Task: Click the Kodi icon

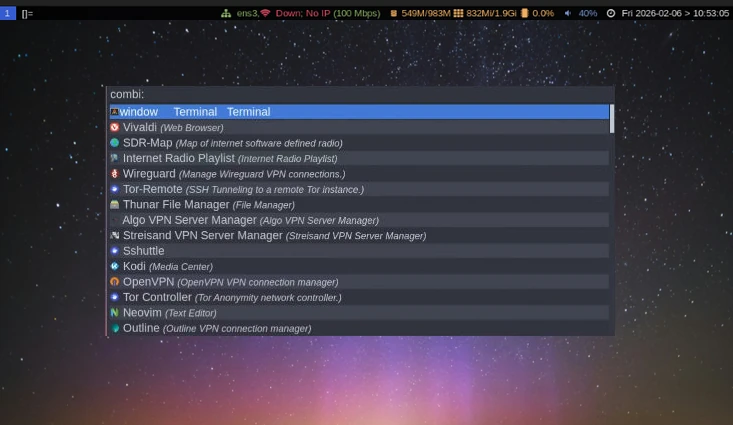Action: point(115,266)
